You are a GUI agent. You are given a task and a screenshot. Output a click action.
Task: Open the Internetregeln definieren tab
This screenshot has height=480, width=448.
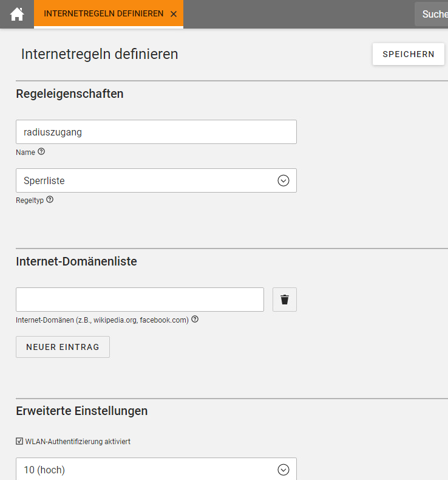(x=103, y=14)
